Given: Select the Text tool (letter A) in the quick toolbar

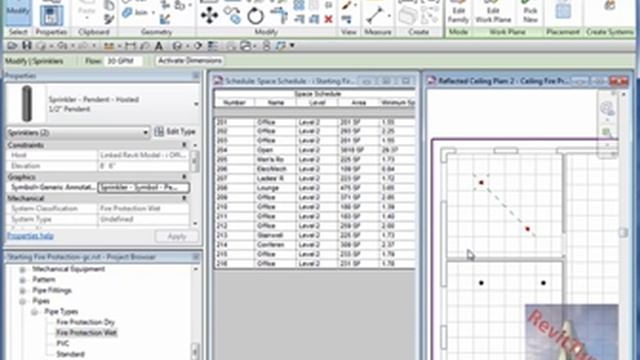Looking at the screenshot, I should coord(159,46).
